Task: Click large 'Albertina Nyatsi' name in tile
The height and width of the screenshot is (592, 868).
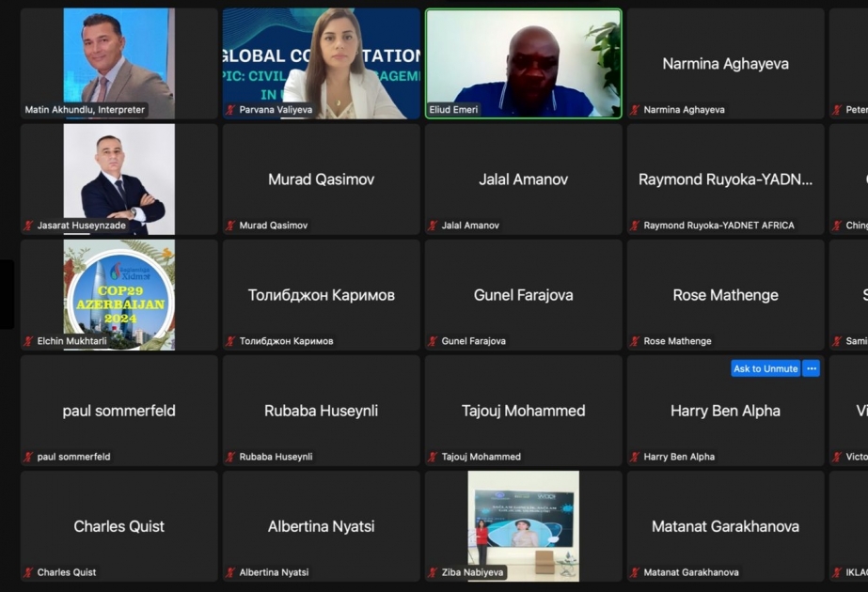Action: [321, 526]
